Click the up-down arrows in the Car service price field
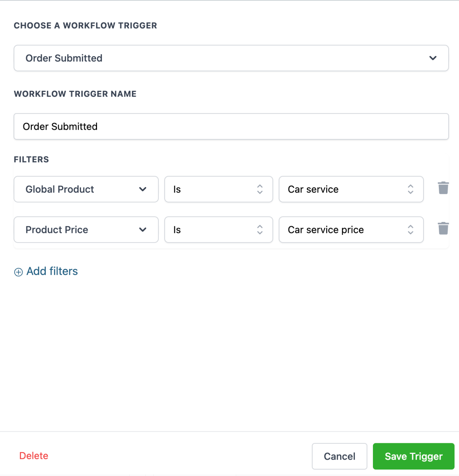459x476 pixels. coord(410,229)
